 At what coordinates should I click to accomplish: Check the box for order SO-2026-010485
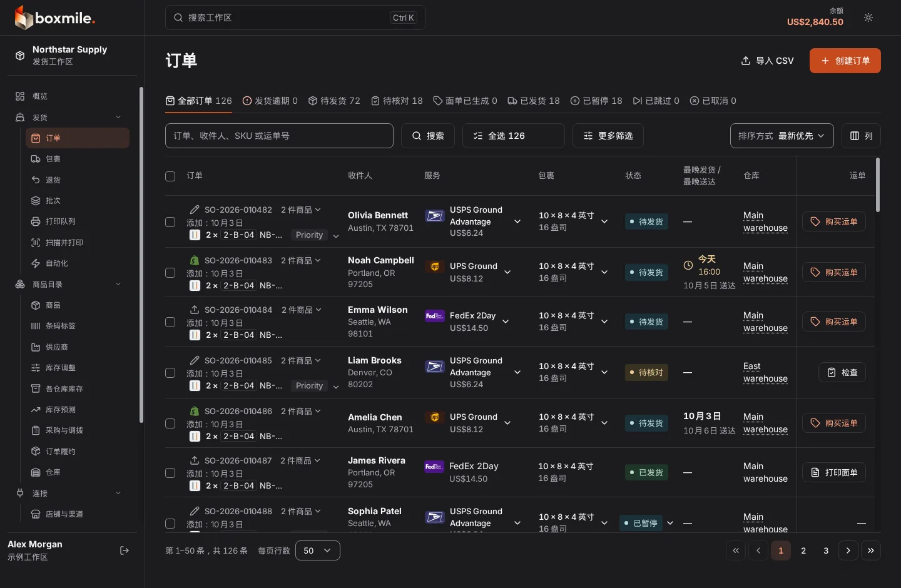170,373
